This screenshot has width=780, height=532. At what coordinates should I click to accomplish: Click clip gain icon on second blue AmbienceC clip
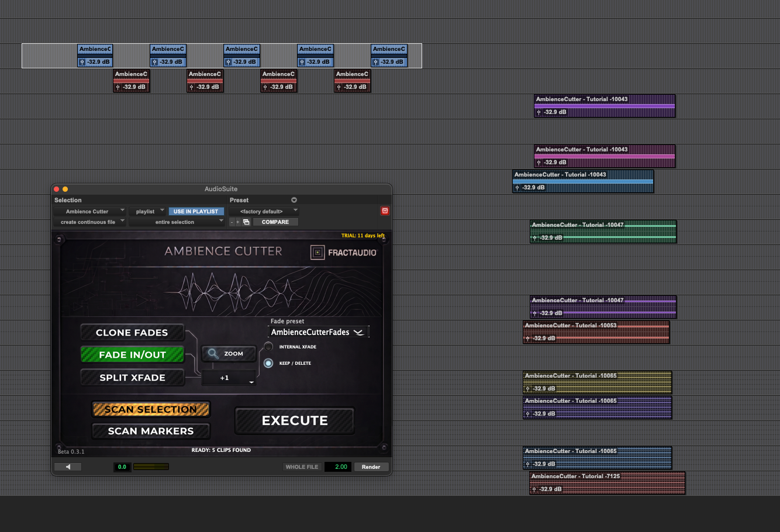pos(154,62)
